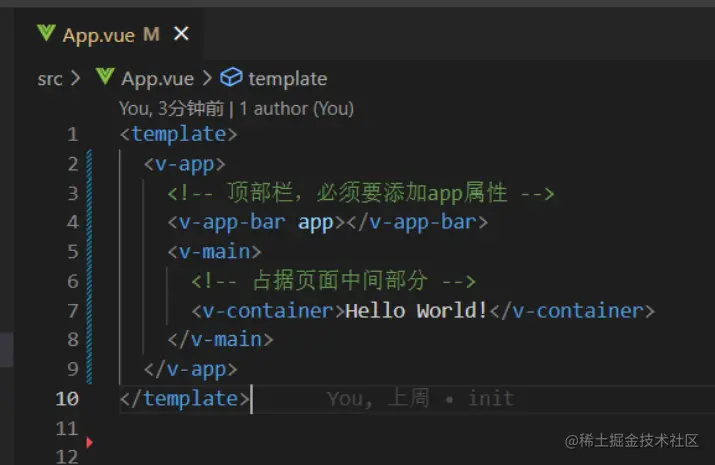Screen dimensions: 715x465
Task: Click the closing </v-app-bar> tag
Action: (x=418, y=222)
